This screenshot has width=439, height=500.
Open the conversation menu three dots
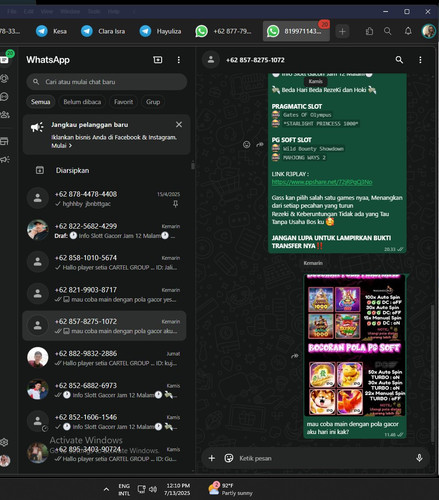pyautogui.click(x=420, y=60)
